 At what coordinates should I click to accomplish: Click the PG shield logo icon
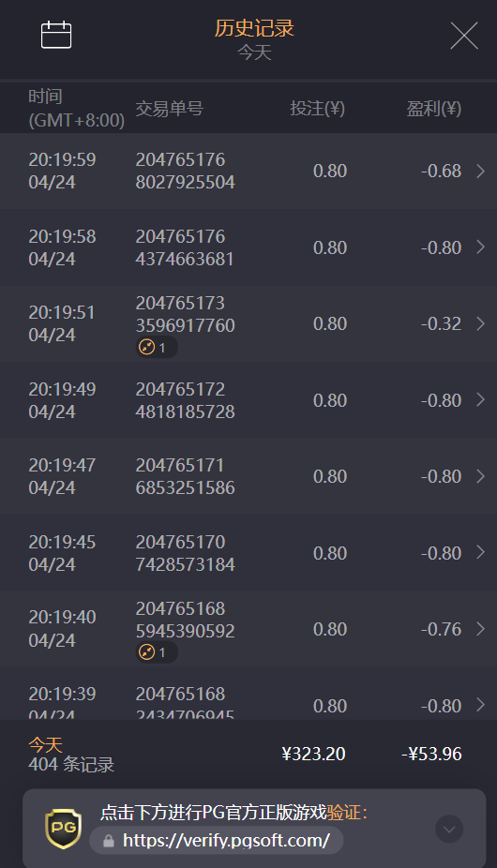[x=63, y=829]
